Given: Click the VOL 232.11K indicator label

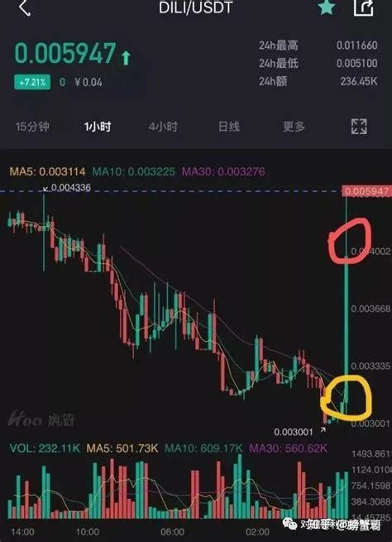Looking at the screenshot, I should (x=45, y=448).
